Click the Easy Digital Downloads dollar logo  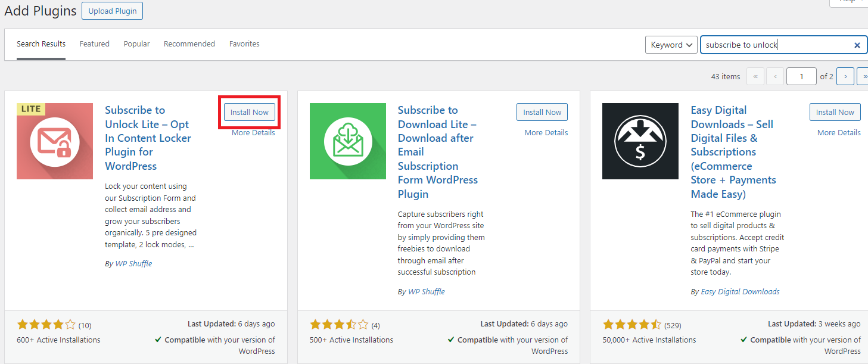tap(640, 141)
